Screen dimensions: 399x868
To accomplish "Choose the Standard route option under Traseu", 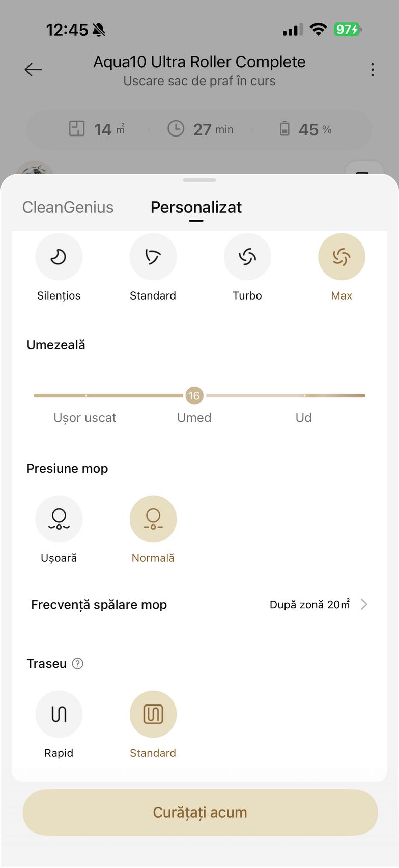I will (153, 714).
